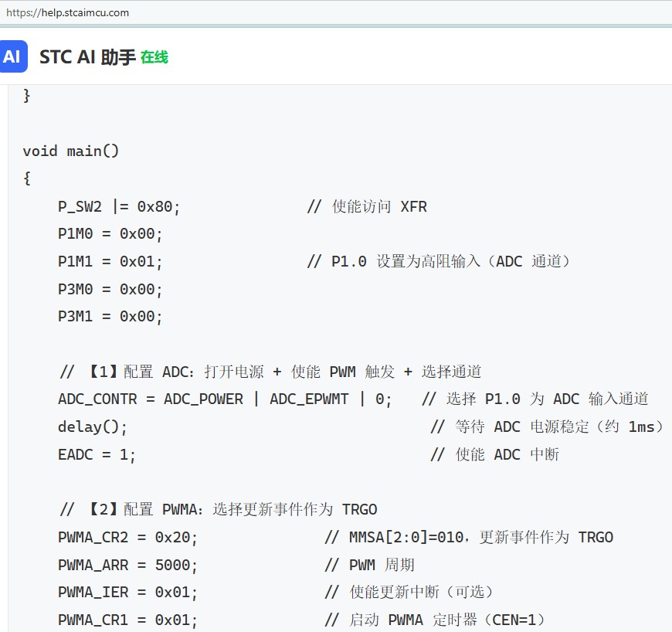Click the EADC = 1; line
The image size is (672, 632).
(97, 454)
